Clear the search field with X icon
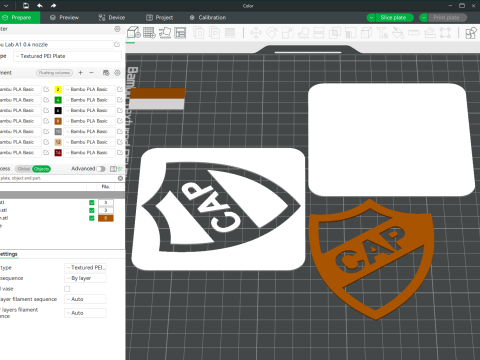This screenshot has height=360, width=480. click(120, 178)
